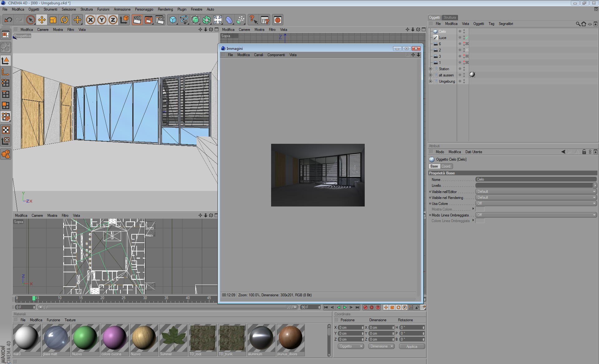Image resolution: width=599 pixels, height=364 pixels.
Task: Click the record keyframe button
Action: pyautogui.click(x=365, y=307)
